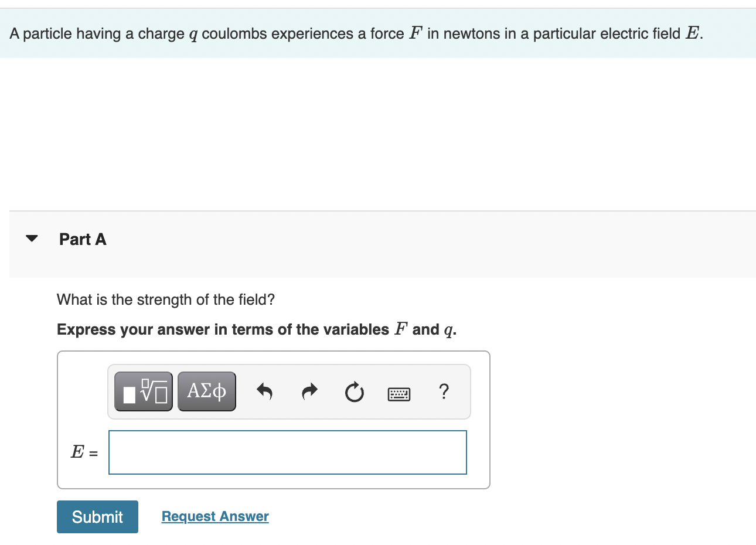
Task: Click the Part A heading text
Action: (x=82, y=239)
